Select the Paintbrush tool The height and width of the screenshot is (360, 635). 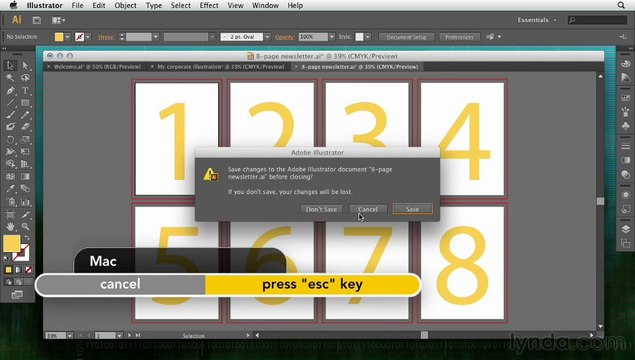point(10,115)
